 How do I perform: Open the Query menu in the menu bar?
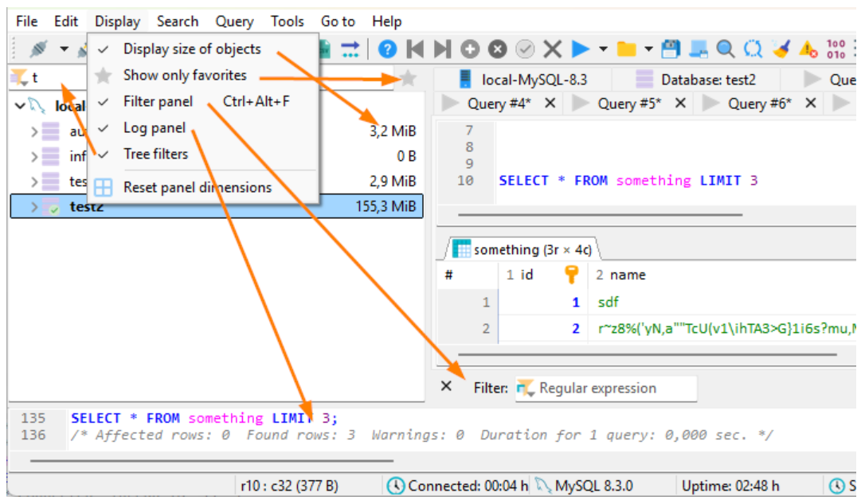[234, 21]
